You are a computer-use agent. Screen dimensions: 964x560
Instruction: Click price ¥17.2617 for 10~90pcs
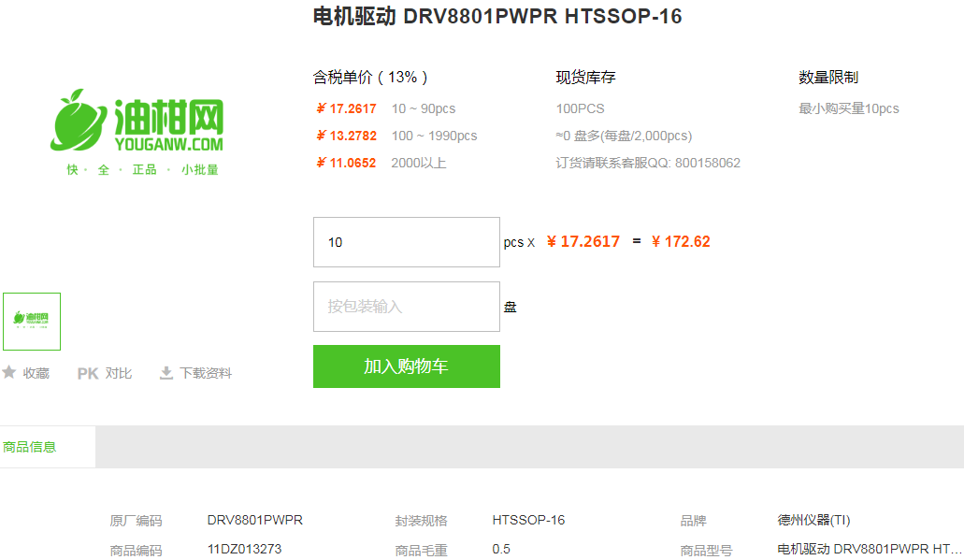(x=346, y=108)
